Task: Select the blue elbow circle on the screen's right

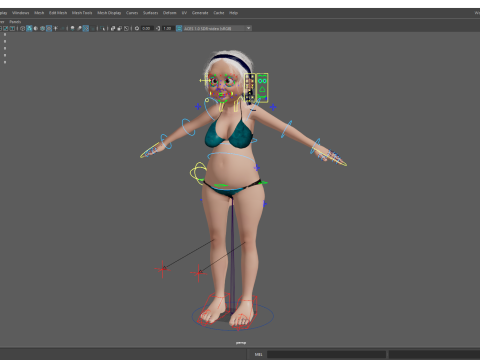Action: pyautogui.click(x=287, y=129)
